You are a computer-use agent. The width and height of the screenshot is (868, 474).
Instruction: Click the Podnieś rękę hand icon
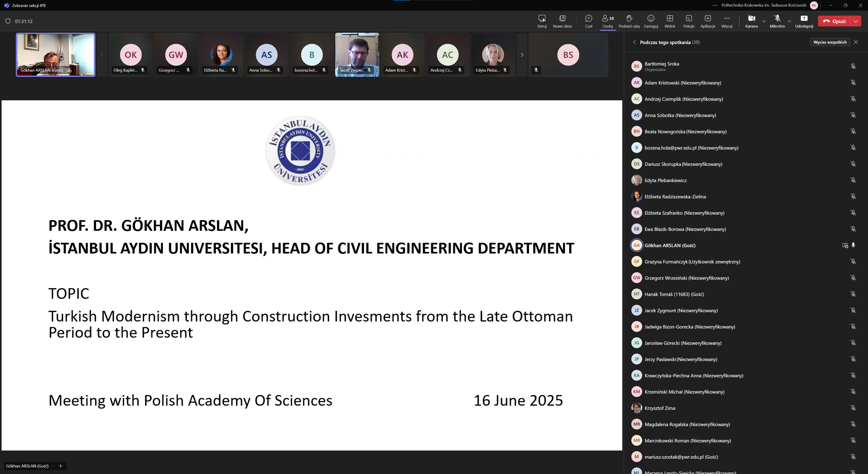click(629, 21)
